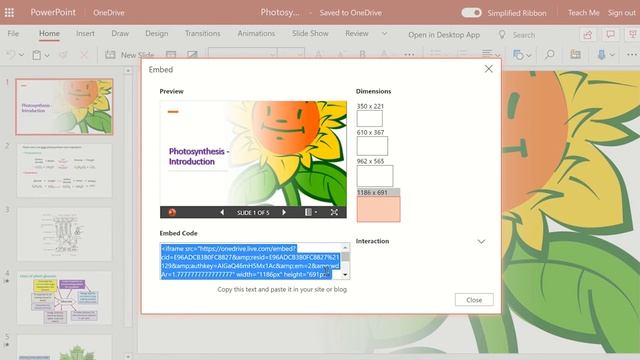The width and height of the screenshot is (640, 360).
Task: Open the Animations tab
Action: coord(256,33)
